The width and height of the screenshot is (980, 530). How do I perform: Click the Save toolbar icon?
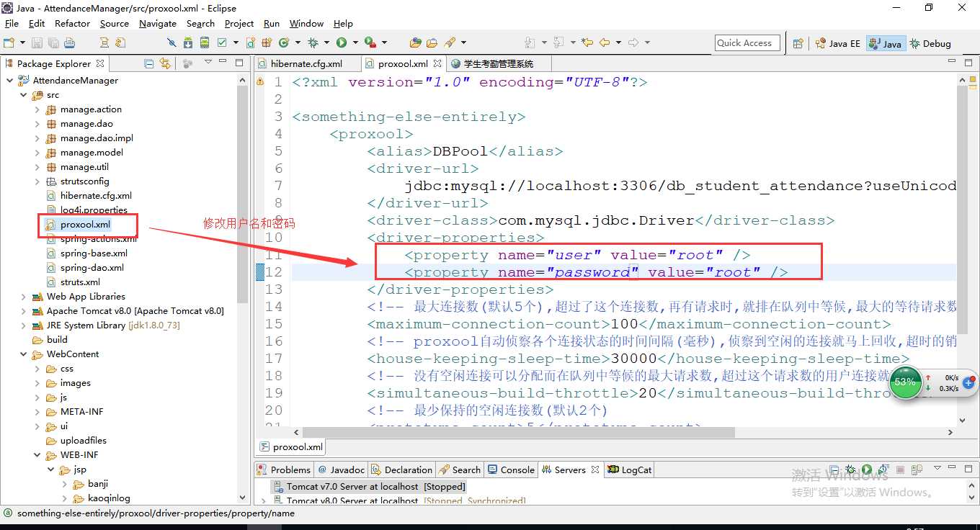pyautogui.click(x=37, y=42)
